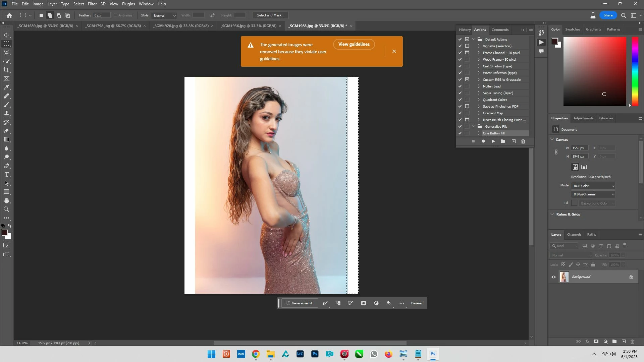Expand the Sepia Toning (layer) action
644x362 pixels.
479,93
